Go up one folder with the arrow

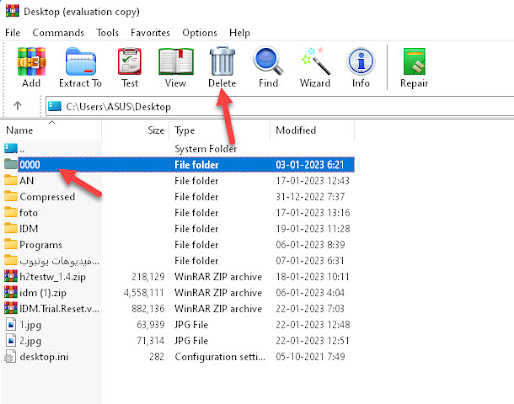(x=17, y=106)
